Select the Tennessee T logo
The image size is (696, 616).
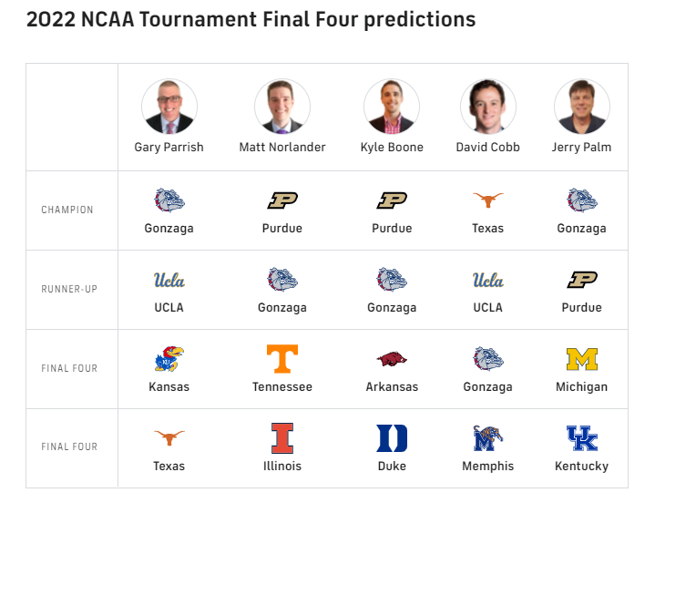coord(282,359)
